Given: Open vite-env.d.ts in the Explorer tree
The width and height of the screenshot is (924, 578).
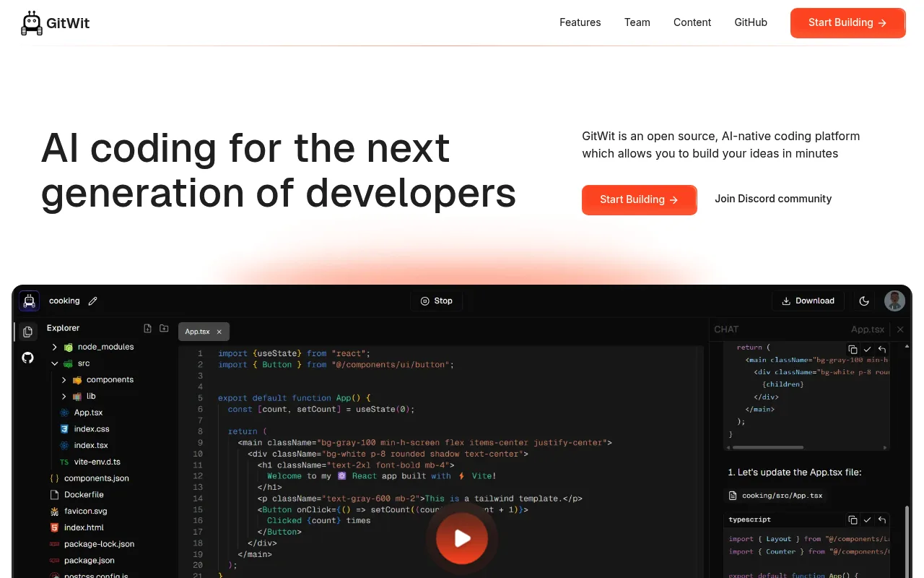Looking at the screenshot, I should [x=97, y=462].
